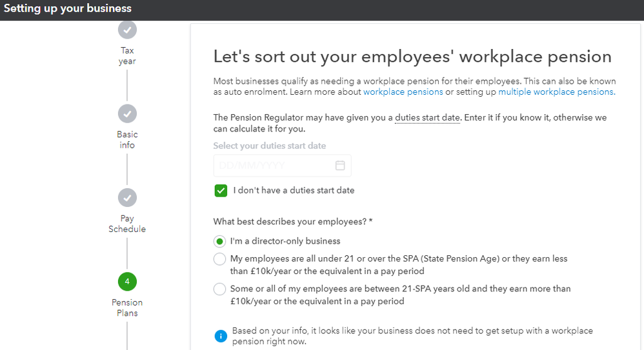Click the underlined "duties start date" term

(427, 118)
